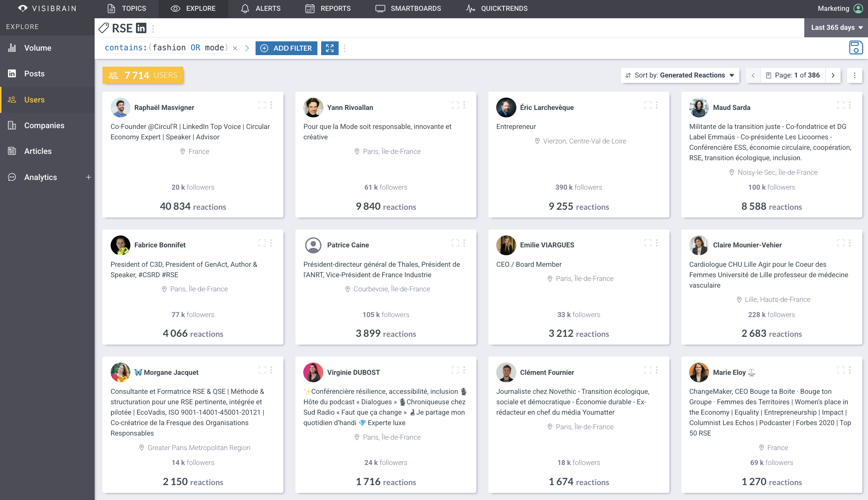This screenshot has height=500, width=868.
Task: Click the save search disk icon
Action: [856, 48]
